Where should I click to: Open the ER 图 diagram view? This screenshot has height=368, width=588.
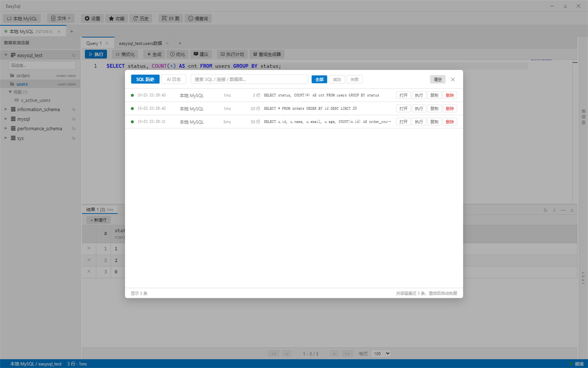[x=170, y=19]
